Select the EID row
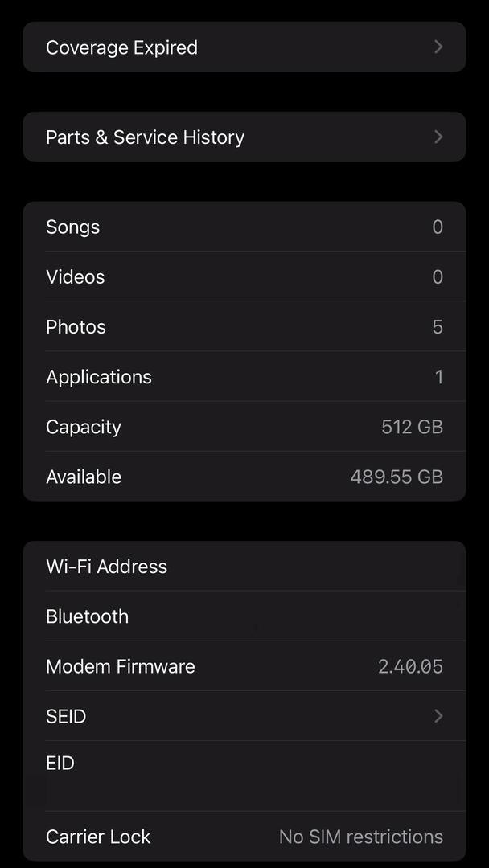This screenshot has height=868, width=489. pyautogui.click(x=60, y=764)
